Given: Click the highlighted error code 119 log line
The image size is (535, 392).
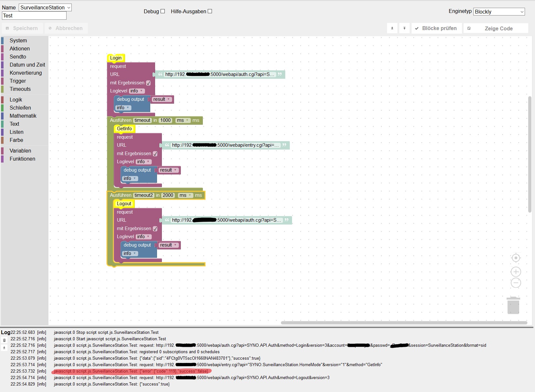Looking at the screenshot, I should pyautogui.click(x=131, y=371).
